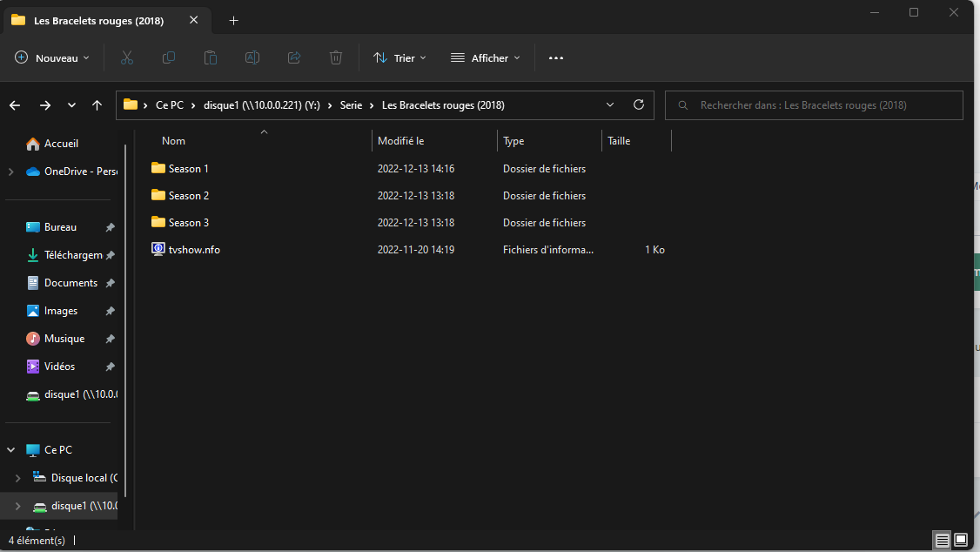Screen dimensions: 980x552
Task: Go up one folder level
Action: point(97,105)
